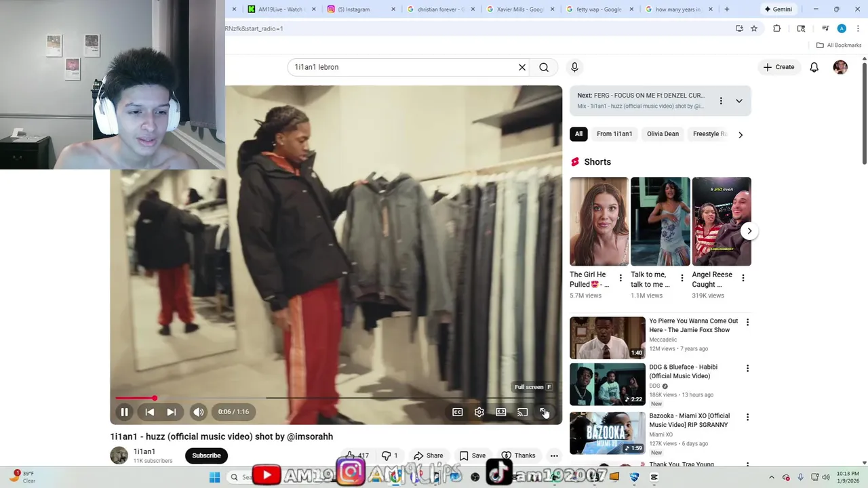Show more filter chips with the right arrow
Image resolution: width=868 pixels, height=488 pixels.
click(741, 135)
